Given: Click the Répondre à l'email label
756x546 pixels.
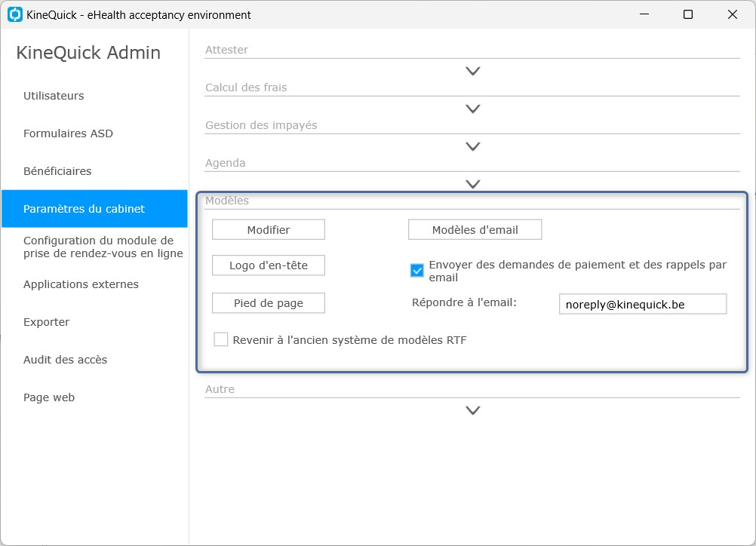Looking at the screenshot, I should point(464,302).
